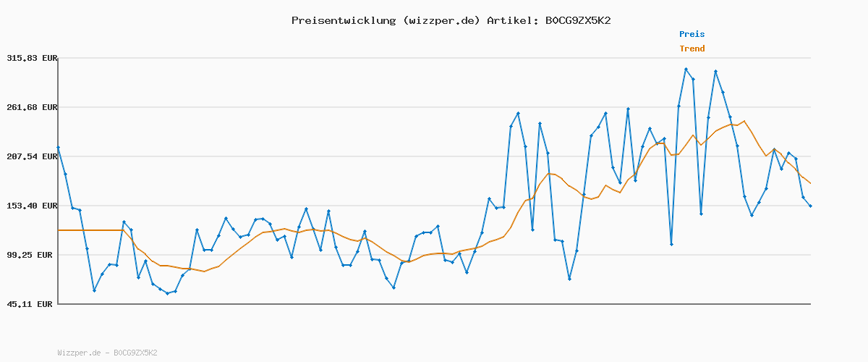Toggle the orange 'Trend' legend entry
This screenshot has height=362, width=868.
tap(692, 49)
